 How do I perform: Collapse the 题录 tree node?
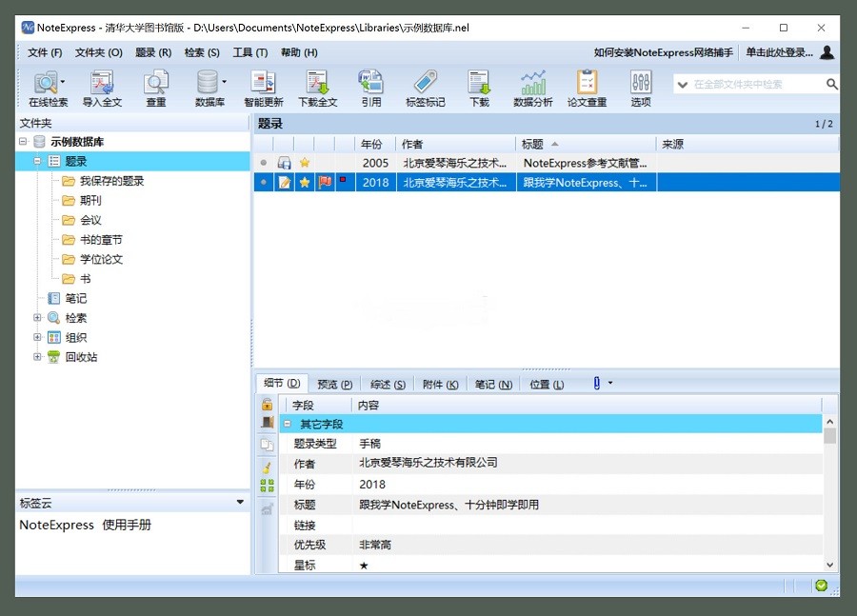pyautogui.click(x=37, y=161)
